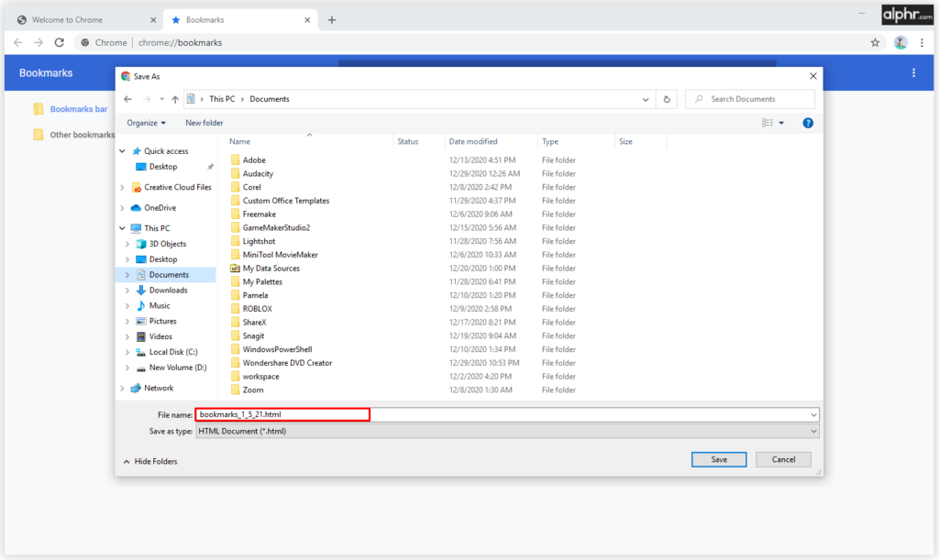Open the Chrome browser menu (three dots)
Image resolution: width=939 pixels, height=560 pixels.
pos(922,41)
